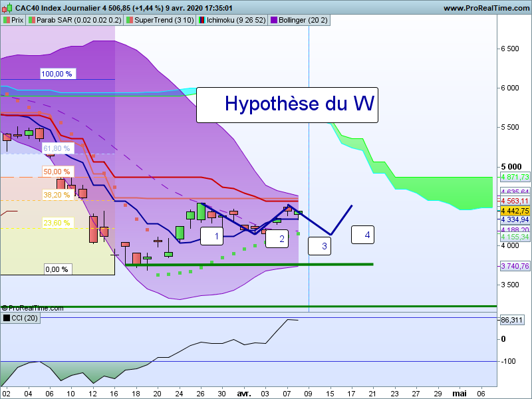This screenshot has height=399, width=532.
Task: Click the annotation box labeled 4
Action: [x=362, y=235]
